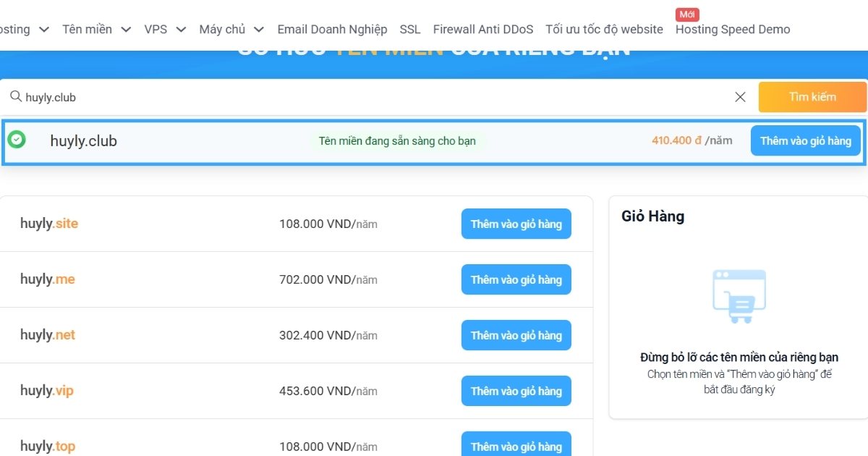Image resolution: width=868 pixels, height=456 pixels.
Task: Add huyly.club to the cart
Action: (805, 141)
